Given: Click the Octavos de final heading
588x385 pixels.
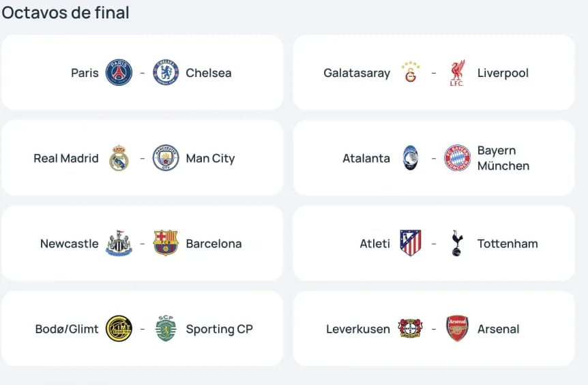Looking at the screenshot, I should pos(65,12).
